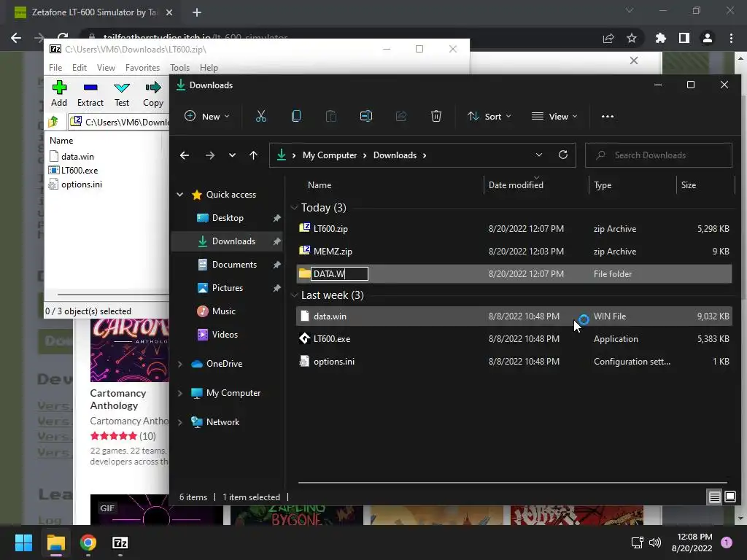This screenshot has width=747, height=560.
Task: Refresh the Downloads folder view
Action: [x=563, y=155]
